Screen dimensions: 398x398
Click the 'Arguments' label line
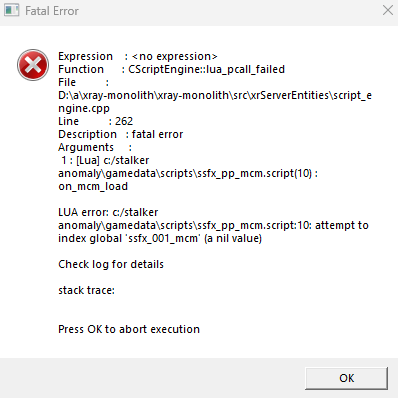point(95,147)
